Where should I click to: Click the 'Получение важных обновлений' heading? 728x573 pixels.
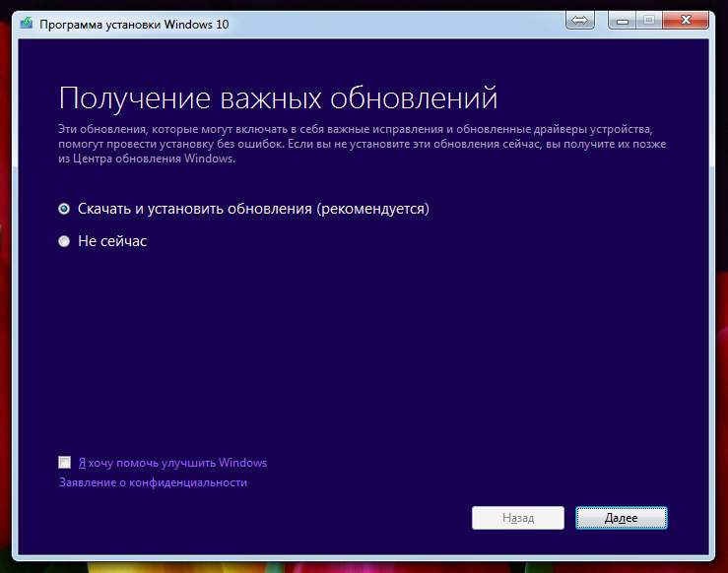pos(278,97)
